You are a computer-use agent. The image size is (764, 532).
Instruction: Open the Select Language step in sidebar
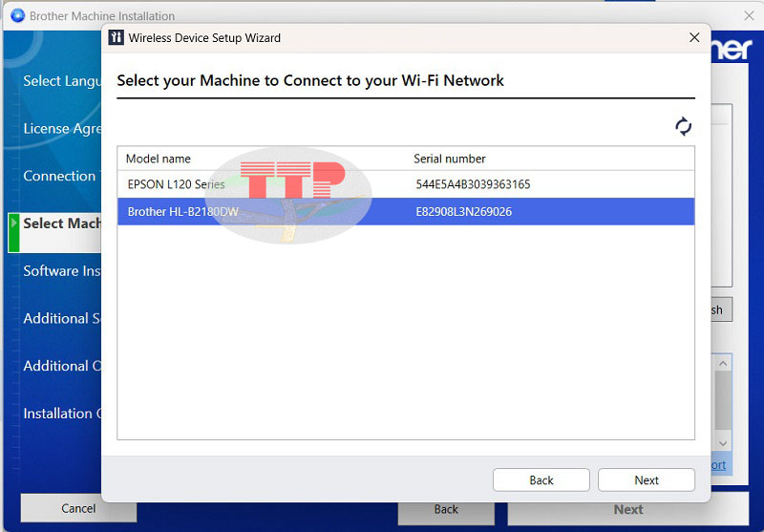coord(62,81)
